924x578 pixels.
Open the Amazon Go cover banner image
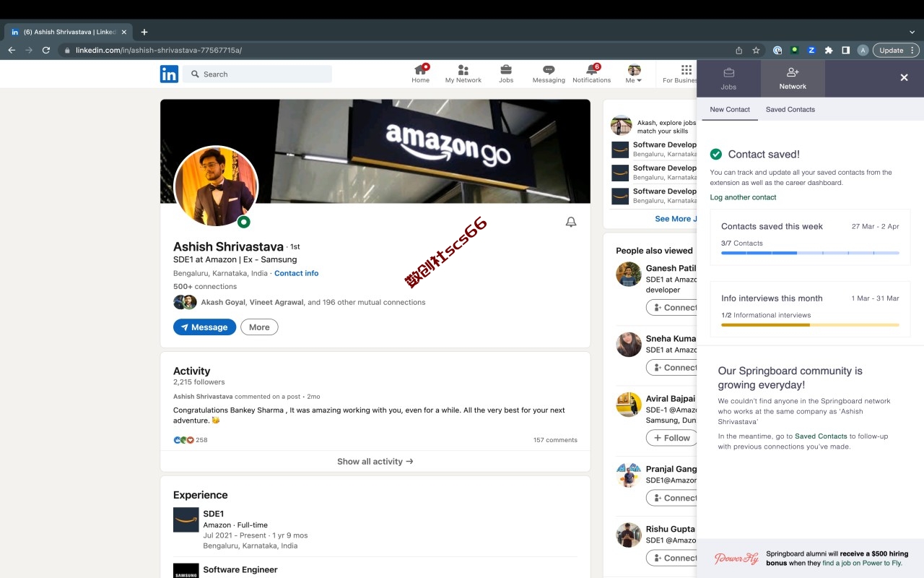(x=375, y=151)
